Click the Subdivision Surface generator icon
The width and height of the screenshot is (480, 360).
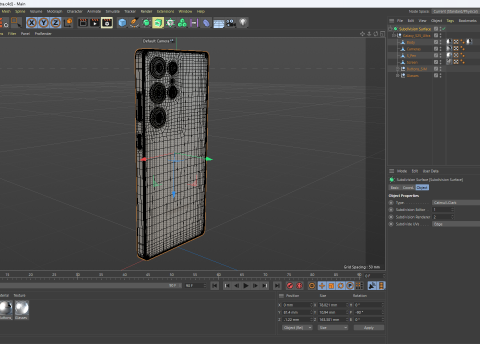pyautogui.click(x=146, y=23)
